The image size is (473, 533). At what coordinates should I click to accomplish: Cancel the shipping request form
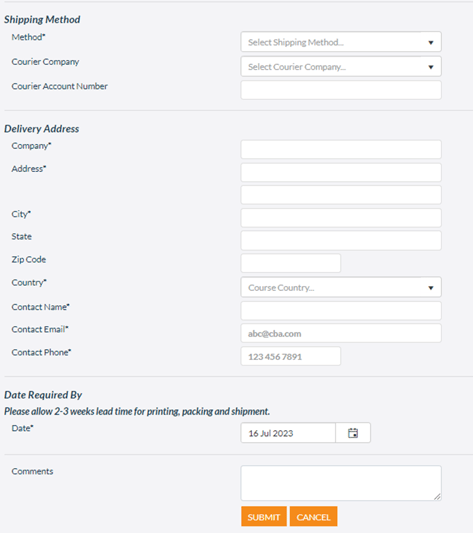tap(314, 516)
